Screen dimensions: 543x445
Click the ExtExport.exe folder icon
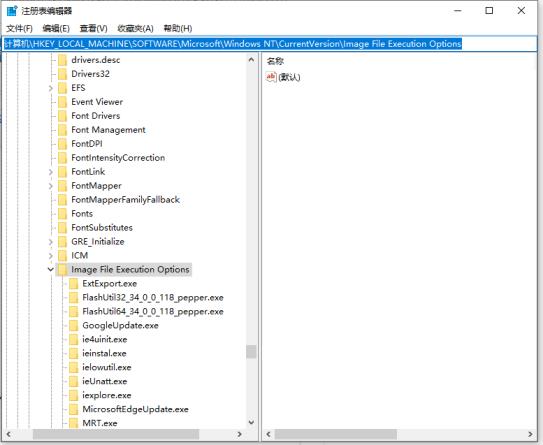74,283
